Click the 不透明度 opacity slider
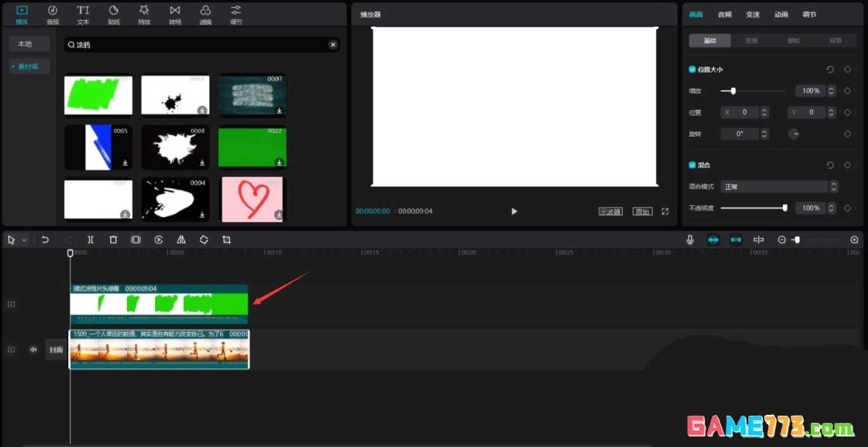Image resolution: width=868 pixels, height=447 pixels. (x=752, y=208)
